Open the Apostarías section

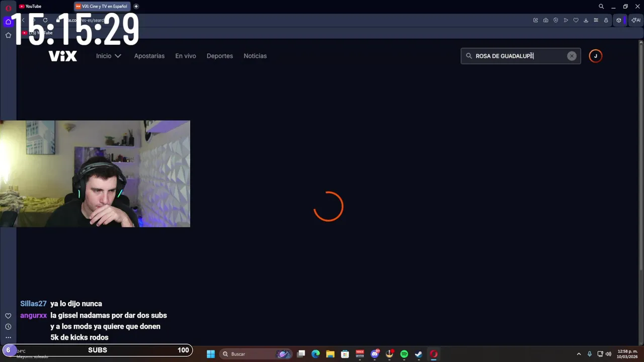point(149,56)
